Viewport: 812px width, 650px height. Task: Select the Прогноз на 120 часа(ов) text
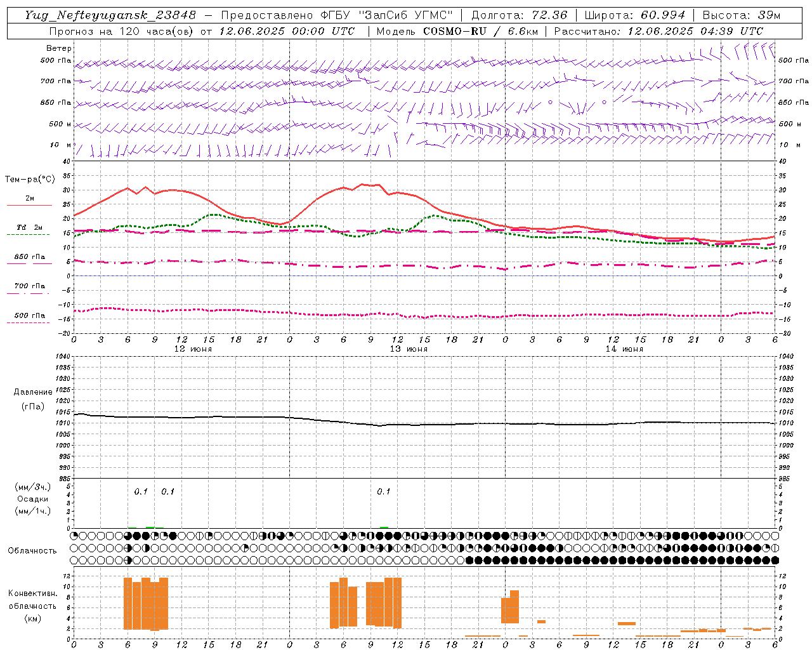tap(122, 31)
